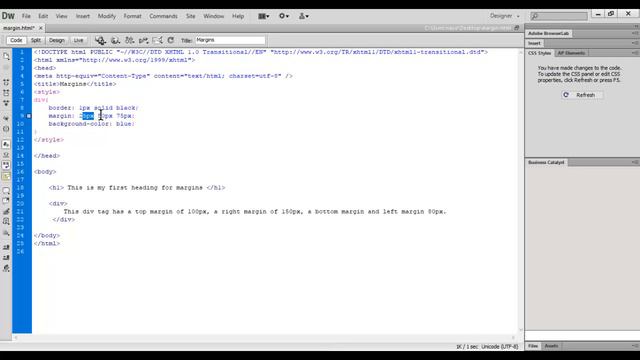Click the Wrap Tag icon
This screenshot has width=640, height=360.
click(6, 211)
